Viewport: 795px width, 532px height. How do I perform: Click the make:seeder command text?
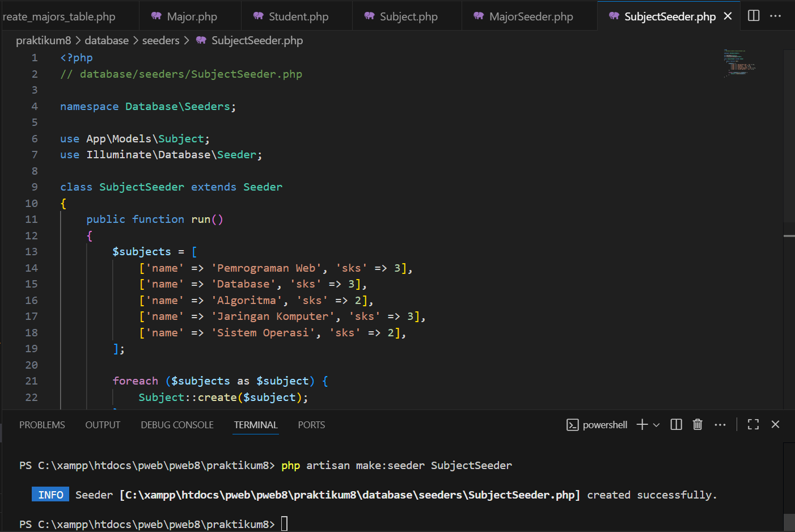click(390, 466)
